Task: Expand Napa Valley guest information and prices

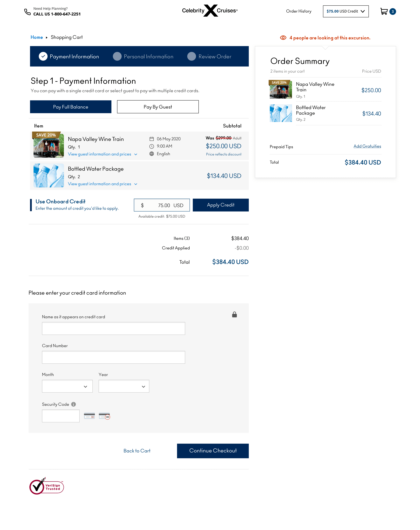Action: (x=103, y=154)
